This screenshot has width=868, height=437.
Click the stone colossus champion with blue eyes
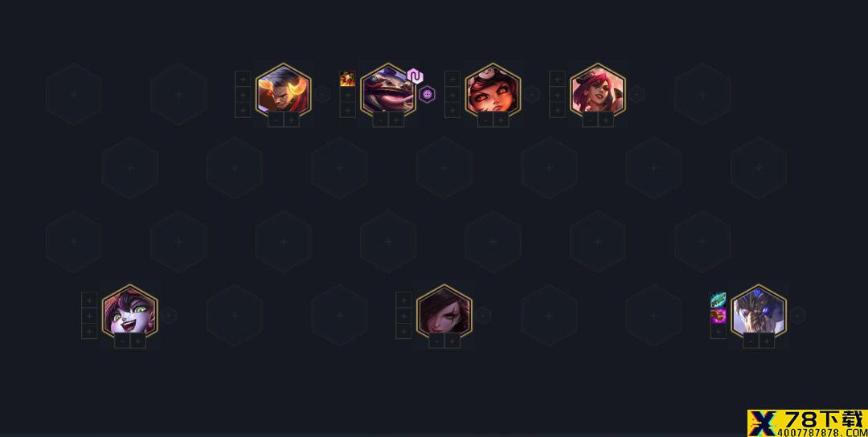pyautogui.click(x=759, y=313)
